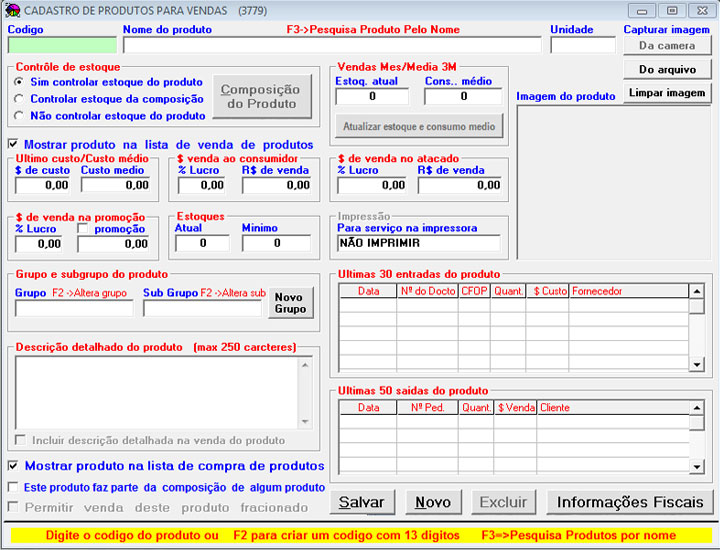Viewport: 720px width, 550px height.
Task: Click consumidor '% Lucro' field
Action: tap(202, 185)
